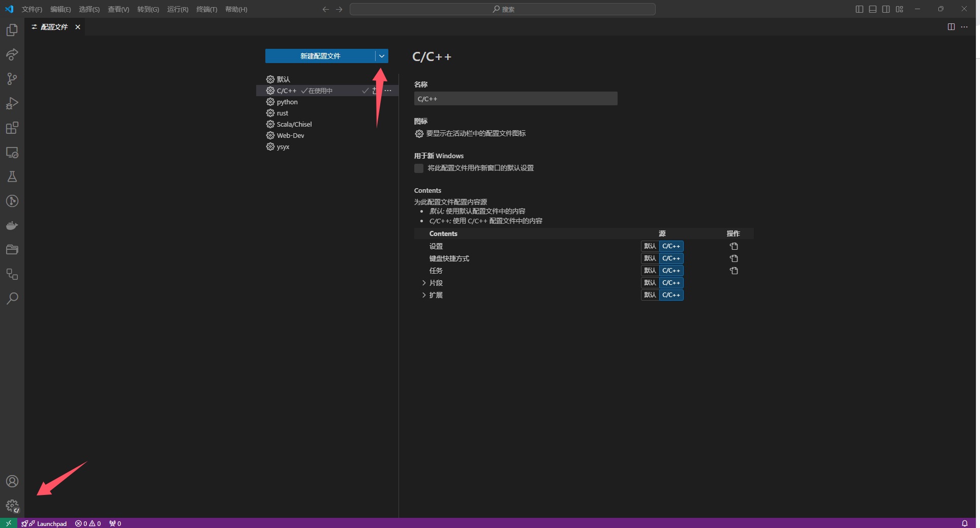Viewport: 980px width, 528px height.
Task: Click the checkmark action on C/C++ profile row
Action: pos(365,91)
